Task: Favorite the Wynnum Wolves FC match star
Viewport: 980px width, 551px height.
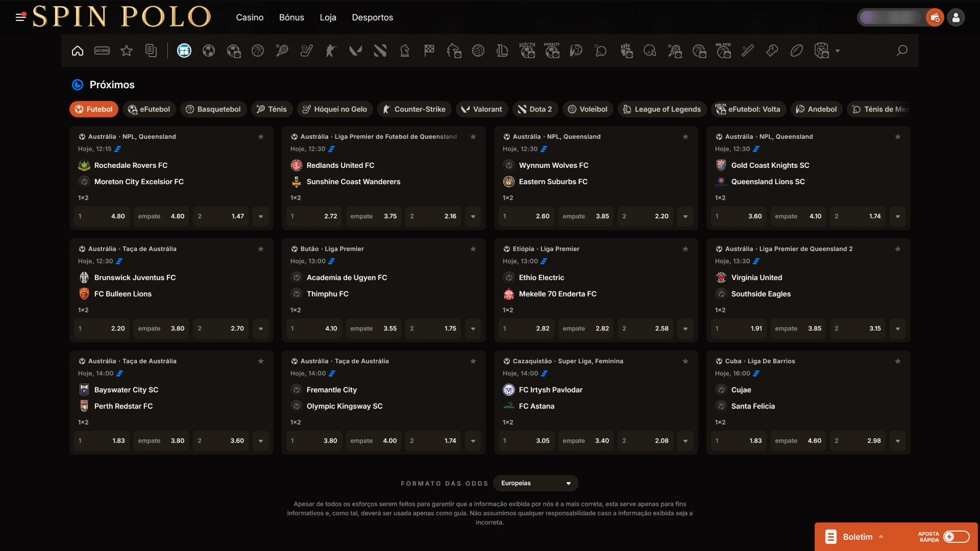Action: (685, 137)
